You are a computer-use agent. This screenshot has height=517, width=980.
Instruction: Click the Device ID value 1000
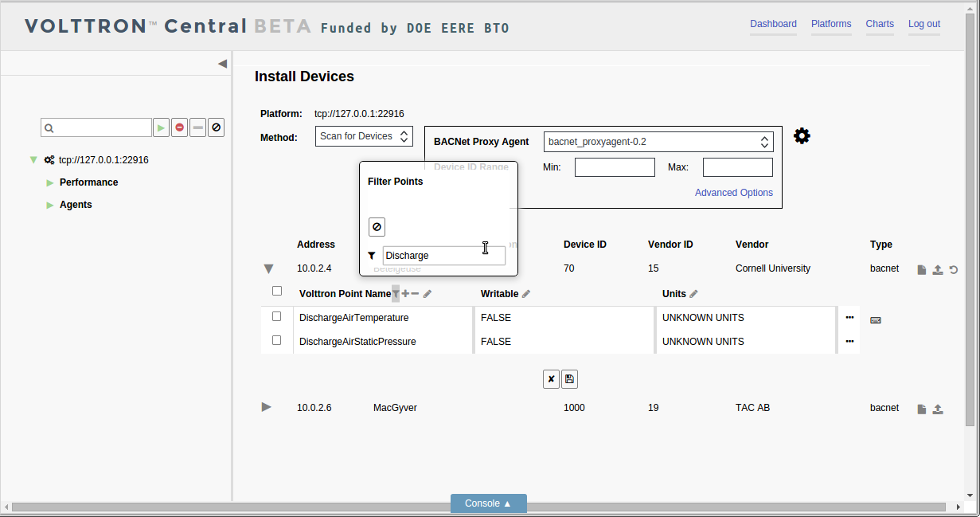[574, 408]
